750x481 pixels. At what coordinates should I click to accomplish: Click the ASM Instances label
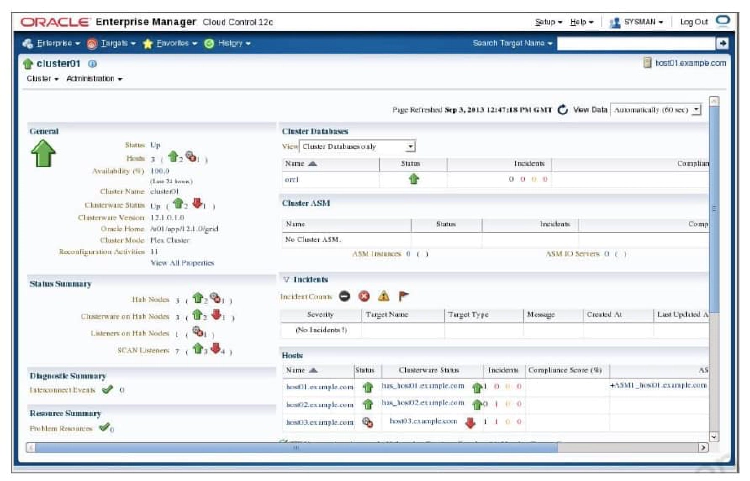(x=376, y=254)
